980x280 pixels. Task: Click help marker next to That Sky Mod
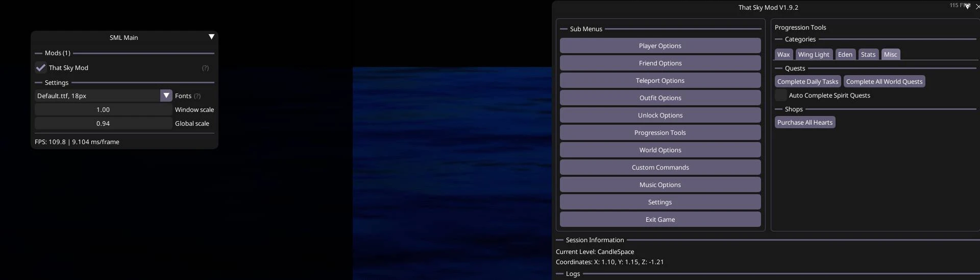(205, 68)
